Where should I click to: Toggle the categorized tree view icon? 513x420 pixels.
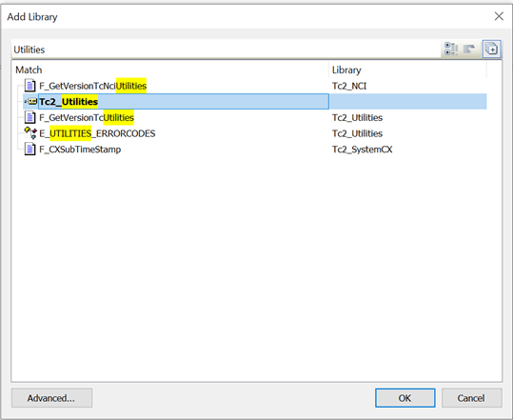[451, 50]
